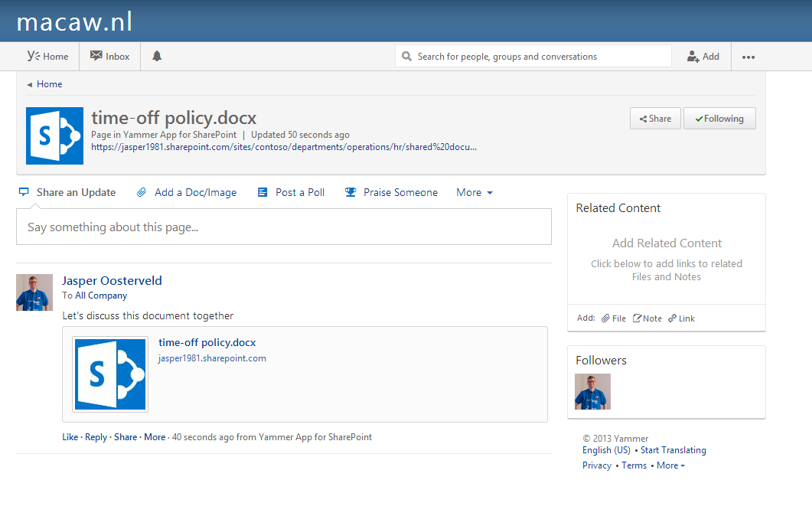
Task: Open More options on Jasper's post
Action: click(x=155, y=436)
